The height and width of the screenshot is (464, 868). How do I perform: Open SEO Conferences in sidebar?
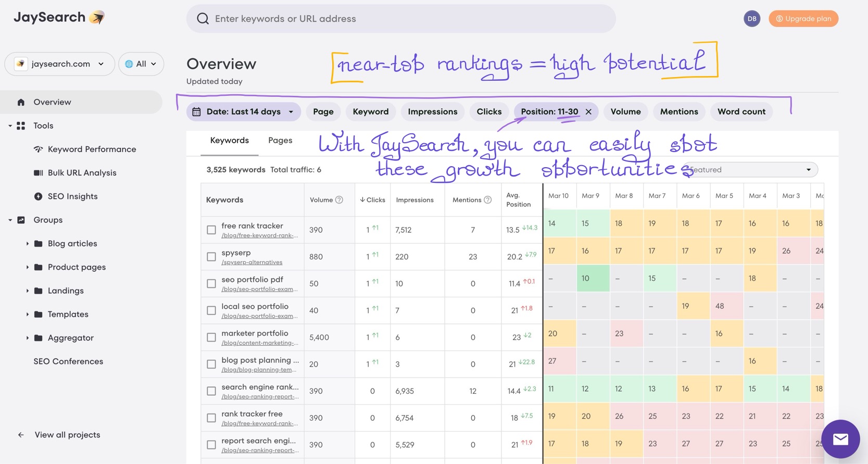[x=68, y=361]
